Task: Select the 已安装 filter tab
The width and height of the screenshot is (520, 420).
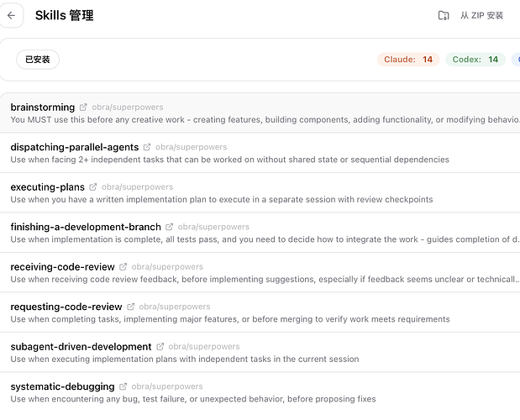Action: [38, 60]
